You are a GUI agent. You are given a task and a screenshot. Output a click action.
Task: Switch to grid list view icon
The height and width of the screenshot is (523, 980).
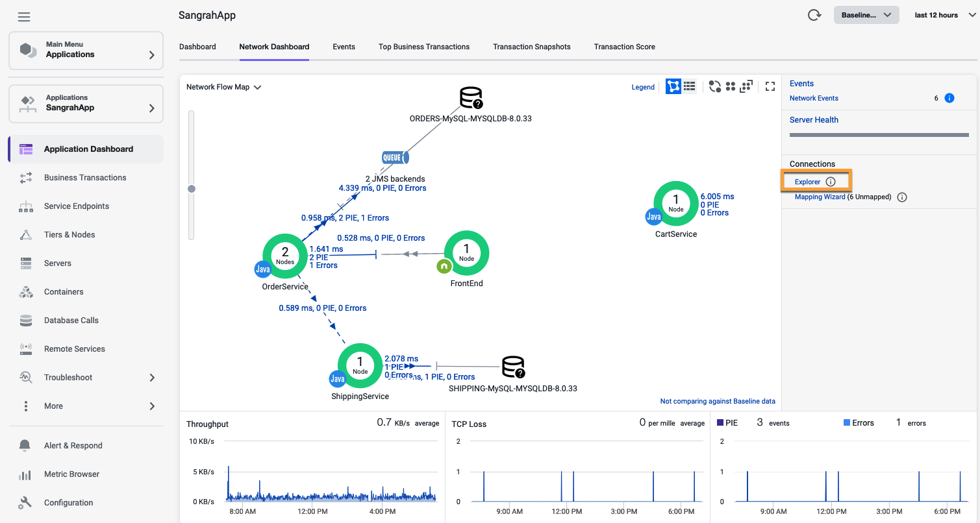pos(690,86)
